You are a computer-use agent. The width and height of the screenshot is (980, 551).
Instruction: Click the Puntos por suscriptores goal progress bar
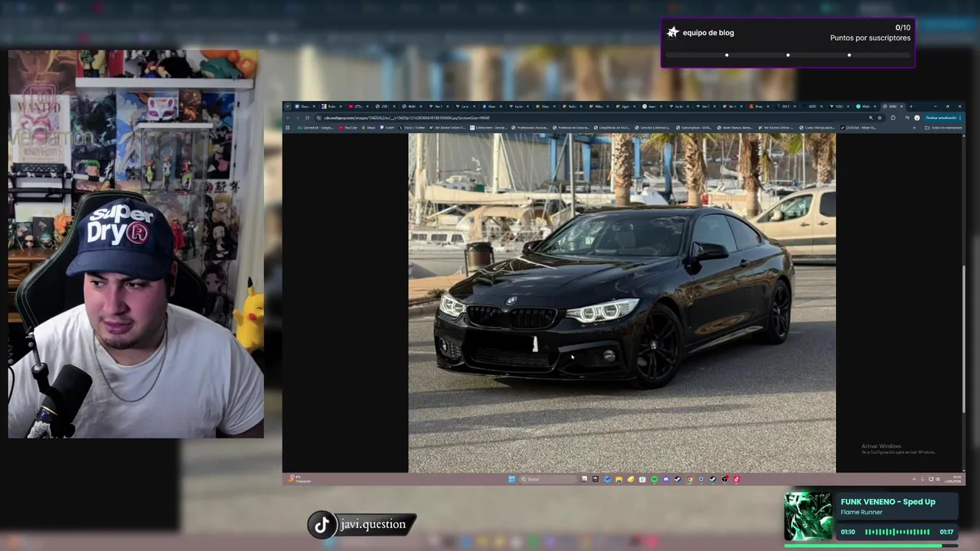(788, 55)
